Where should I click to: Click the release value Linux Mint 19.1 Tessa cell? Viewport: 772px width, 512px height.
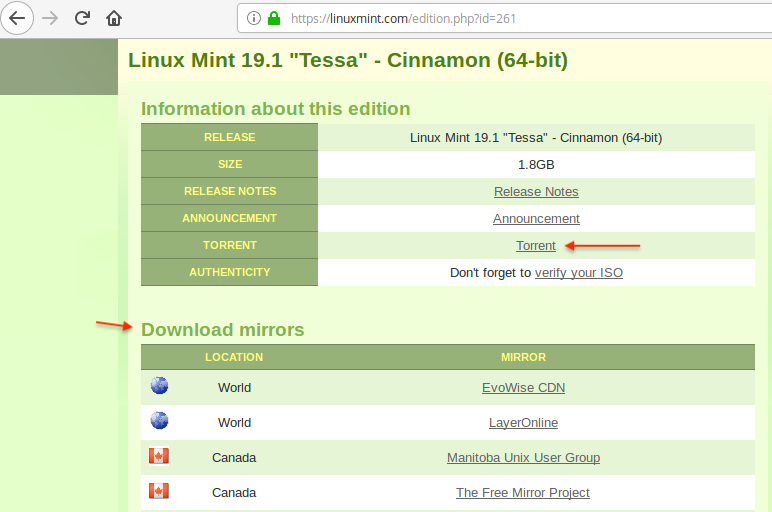[x=536, y=138]
